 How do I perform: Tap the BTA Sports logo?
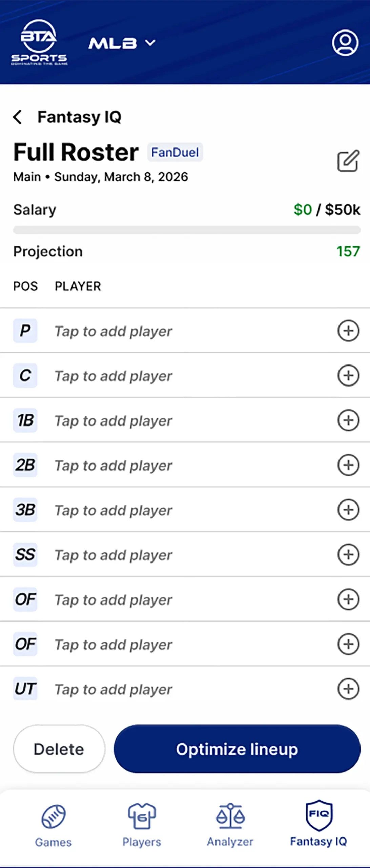39,42
